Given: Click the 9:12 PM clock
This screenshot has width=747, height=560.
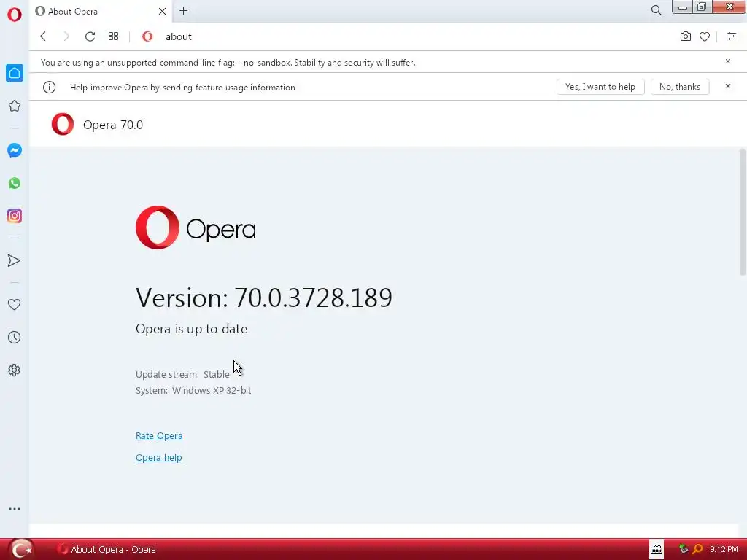Looking at the screenshot, I should (724, 550).
